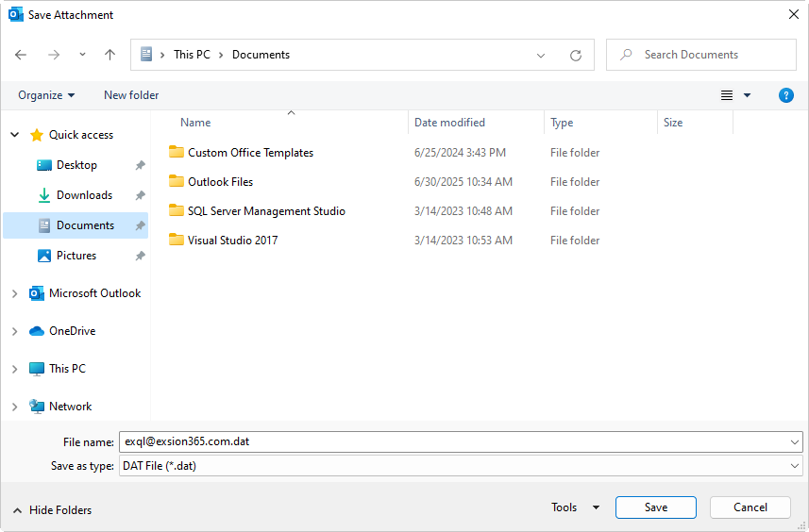
Task: Open Desktop in the navigation pane
Action: pos(76,165)
